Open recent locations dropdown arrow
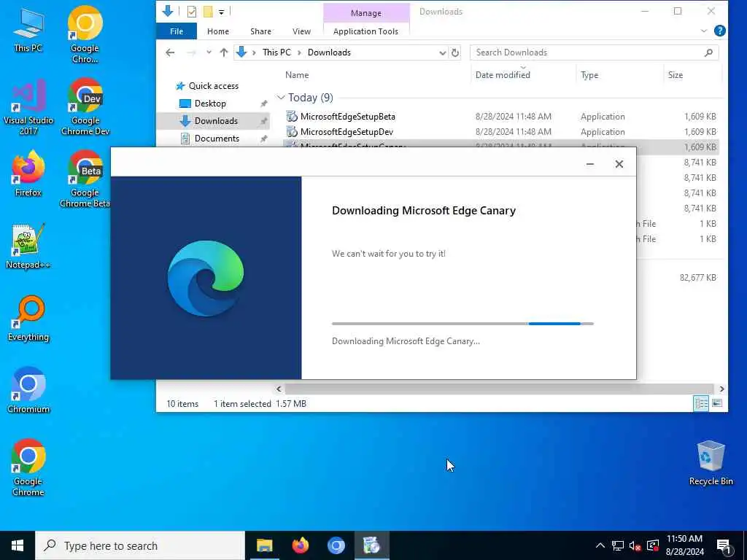 pyautogui.click(x=209, y=52)
